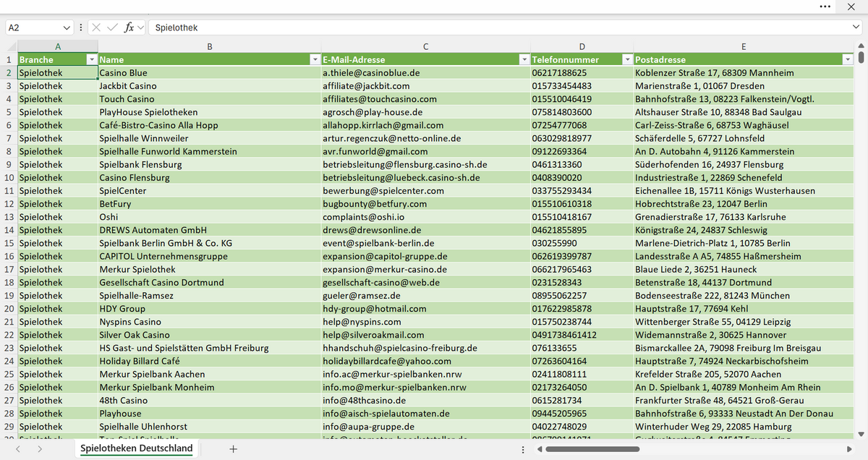The image size is (868, 460).
Task: Select cell betriebsleitung@luebeck.casino-sh.de
Action: click(425, 178)
